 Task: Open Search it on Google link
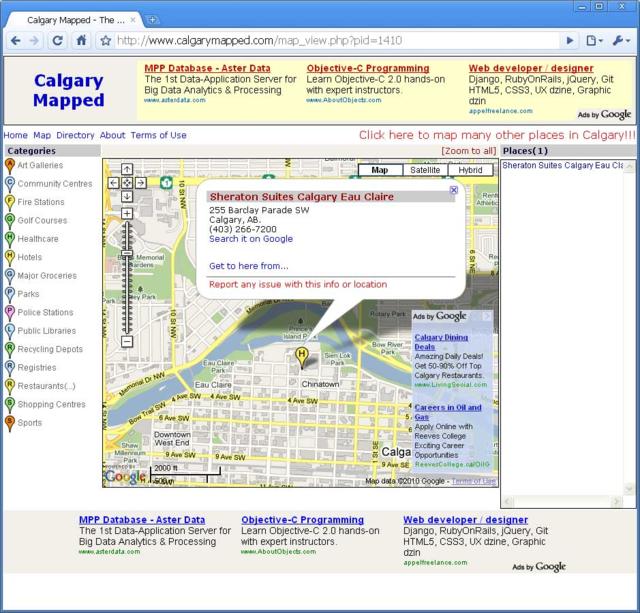pyautogui.click(x=251, y=239)
